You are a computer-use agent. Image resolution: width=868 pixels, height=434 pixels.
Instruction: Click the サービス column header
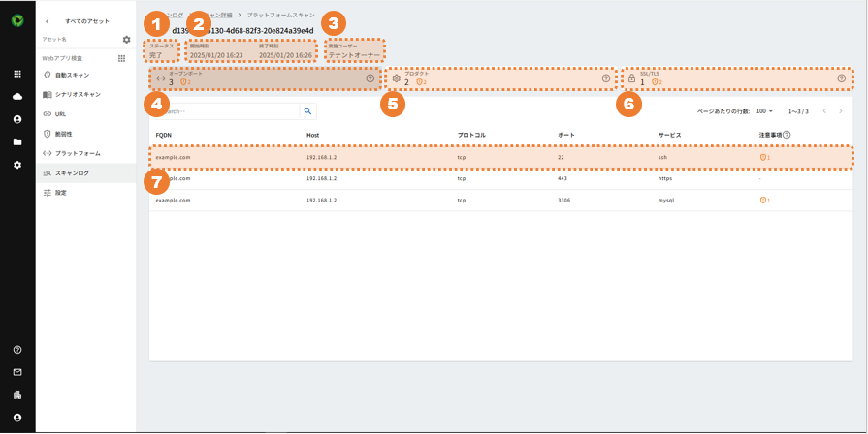point(669,135)
